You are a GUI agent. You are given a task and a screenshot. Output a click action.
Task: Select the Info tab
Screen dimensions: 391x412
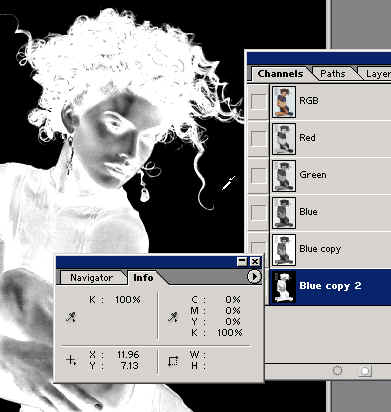click(143, 278)
